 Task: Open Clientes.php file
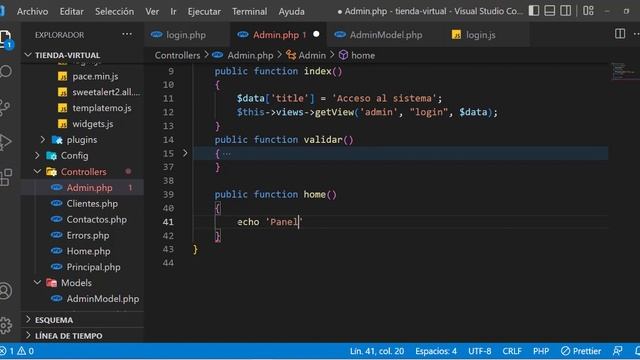pyautogui.click(x=92, y=204)
